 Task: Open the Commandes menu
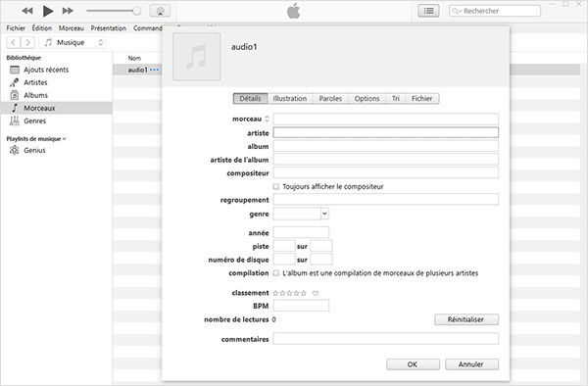(x=148, y=28)
